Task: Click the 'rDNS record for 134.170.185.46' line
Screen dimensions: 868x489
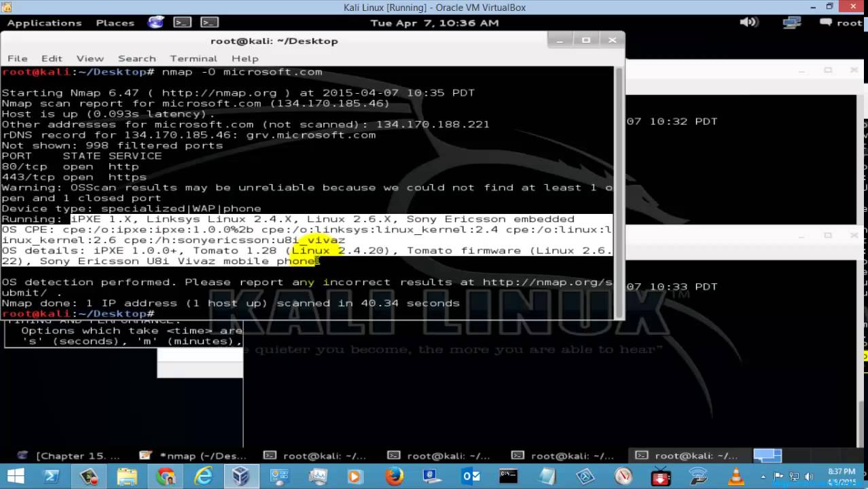Action: tap(189, 135)
